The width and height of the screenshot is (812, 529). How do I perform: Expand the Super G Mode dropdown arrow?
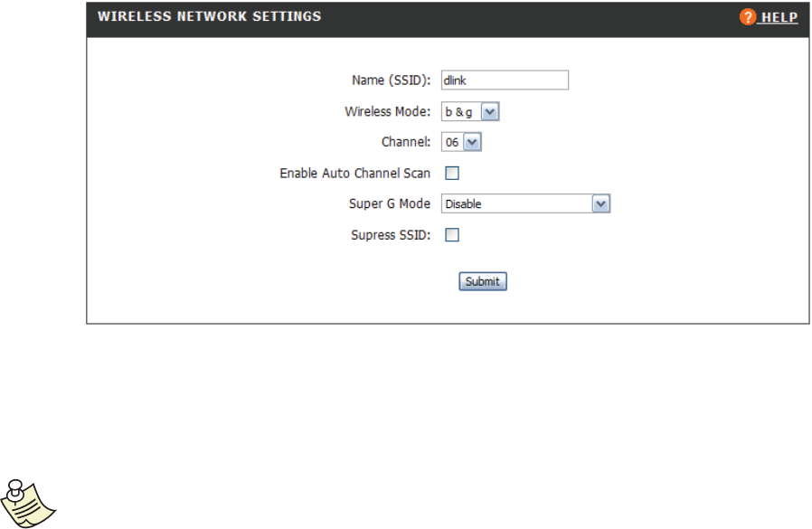point(601,204)
